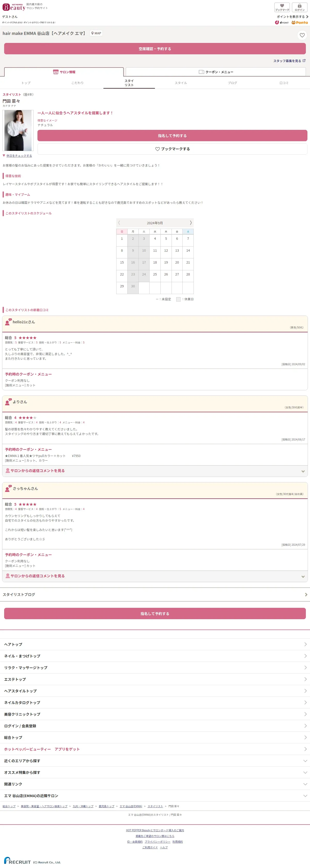
Task: Switch to クーポン・メニュー tab
Action: click(x=216, y=72)
